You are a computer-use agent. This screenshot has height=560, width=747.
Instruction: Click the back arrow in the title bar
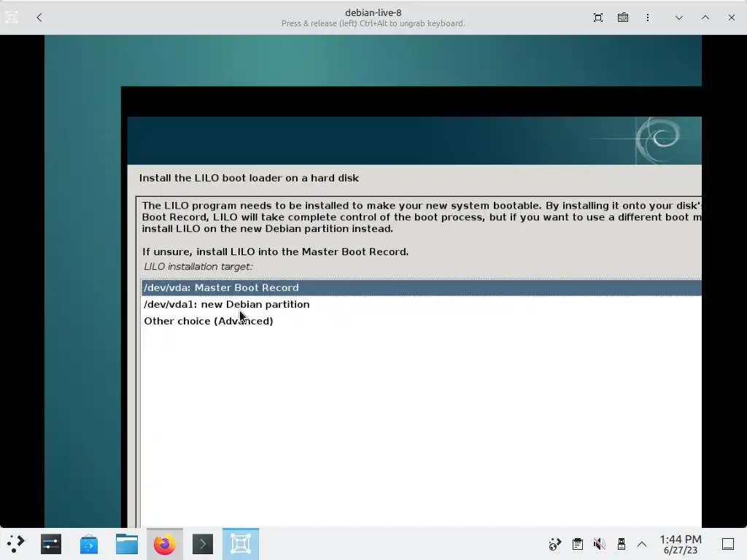(x=39, y=17)
